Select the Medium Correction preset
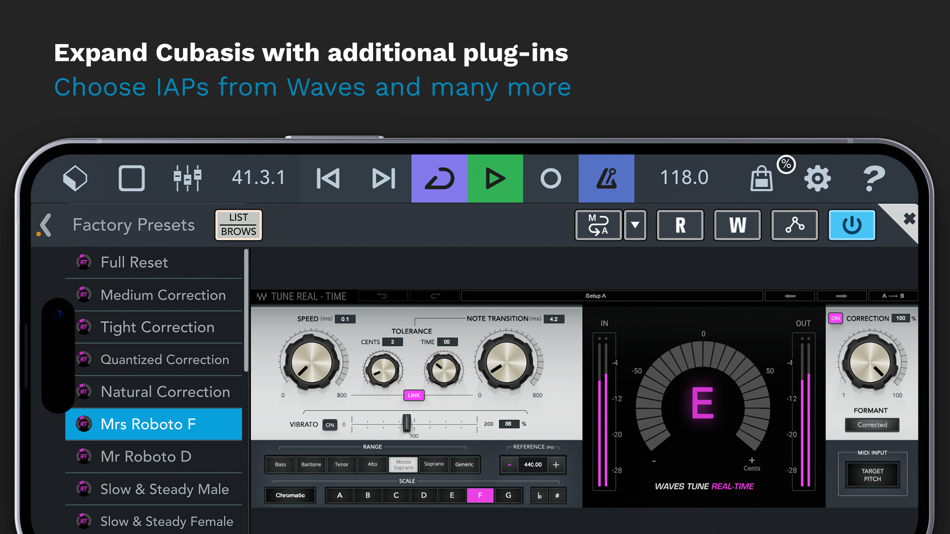This screenshot has height=534, width=950. 153,295
